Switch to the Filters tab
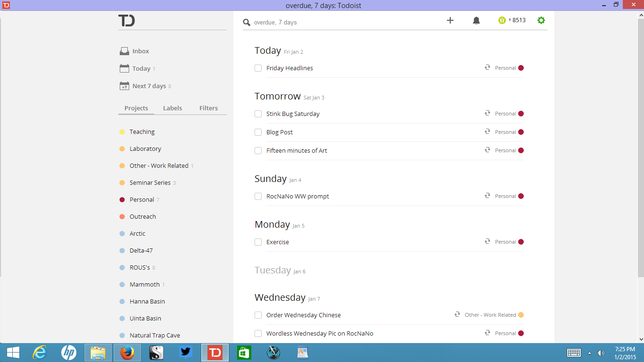Screen dimensions: 644x362 point(208,108)
